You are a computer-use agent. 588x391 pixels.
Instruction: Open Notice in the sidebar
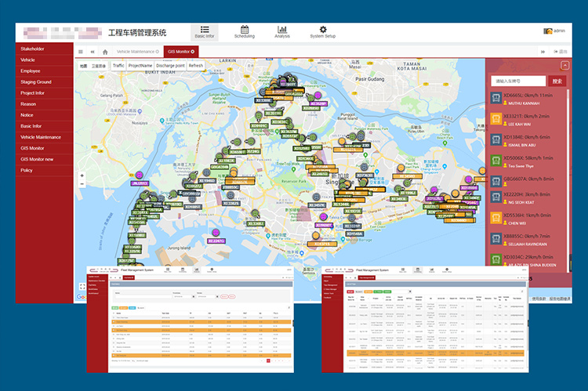pyautogui.click(x=44, y=115)
